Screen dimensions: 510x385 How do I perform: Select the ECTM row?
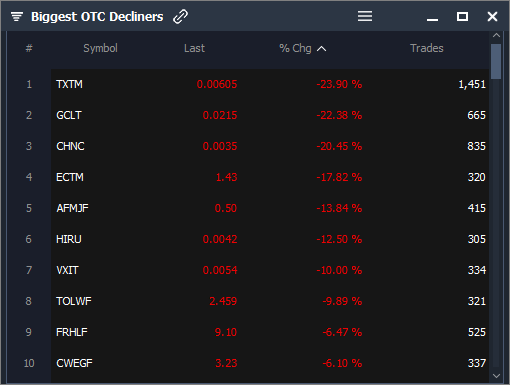point(270,177)
